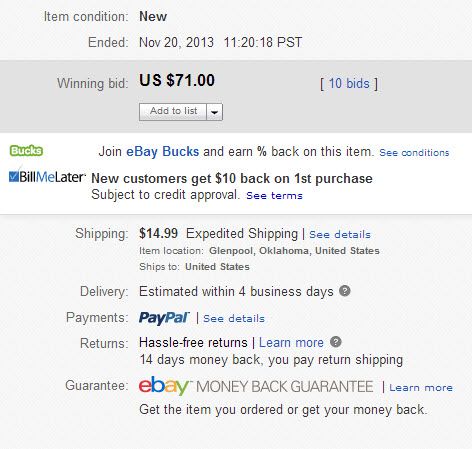Viewport: 472px width, 449px height.
Task: Open See conditions for eBay Bucks
Action: point(414,153)
